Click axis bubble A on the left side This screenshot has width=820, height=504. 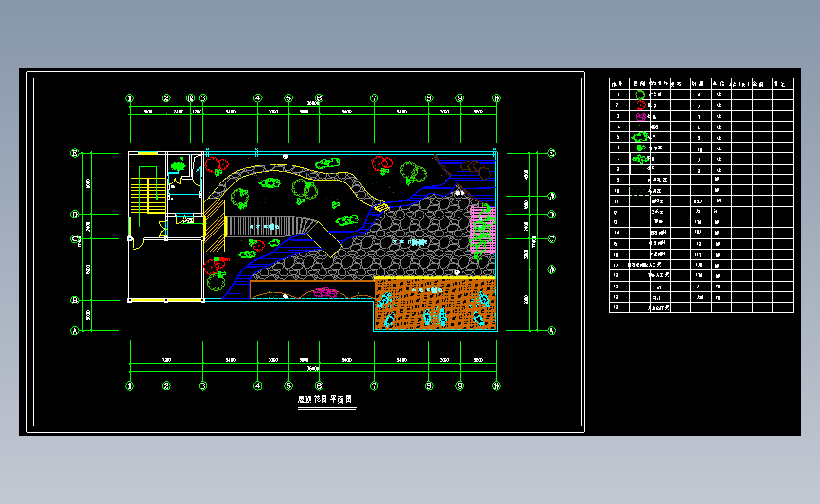click(x=75, y=331)
